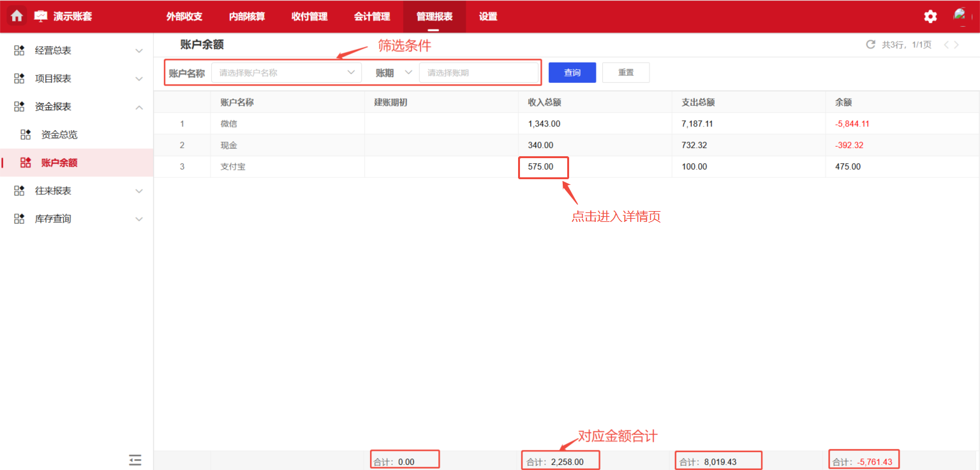Click the 演示账套 presentation board icon
The height and width of the screenshot is (470, 980).
click(40, 15)
